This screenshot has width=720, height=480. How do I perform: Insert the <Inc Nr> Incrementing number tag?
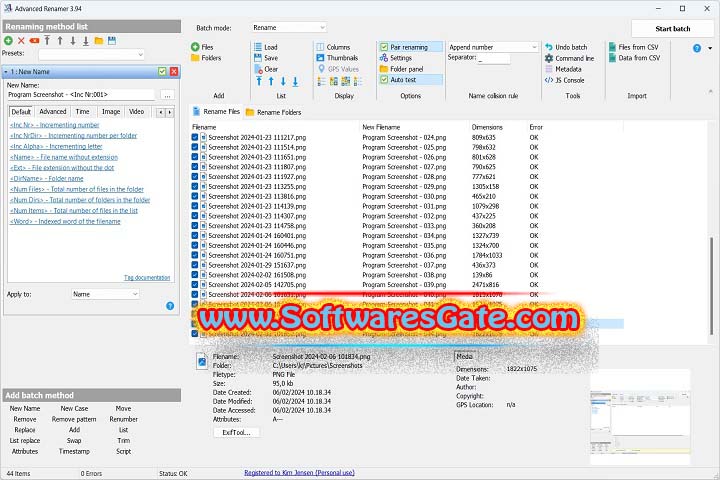click(x=55, y=125)
